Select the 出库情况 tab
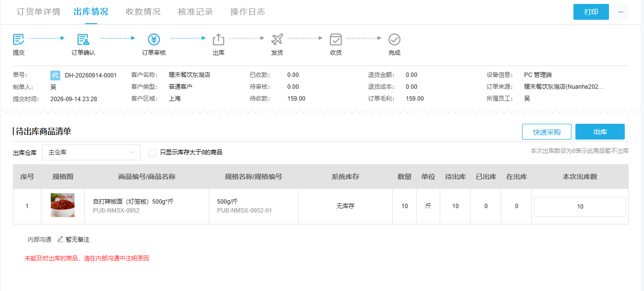The image size is (644, 291). [x=91, y=12]
